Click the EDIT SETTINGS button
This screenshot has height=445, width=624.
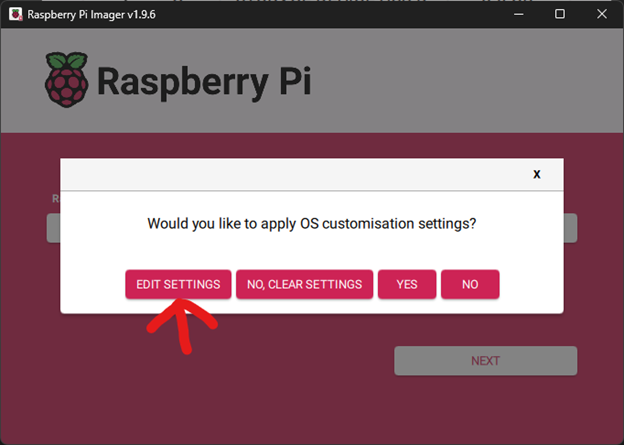tap(178, 284)
